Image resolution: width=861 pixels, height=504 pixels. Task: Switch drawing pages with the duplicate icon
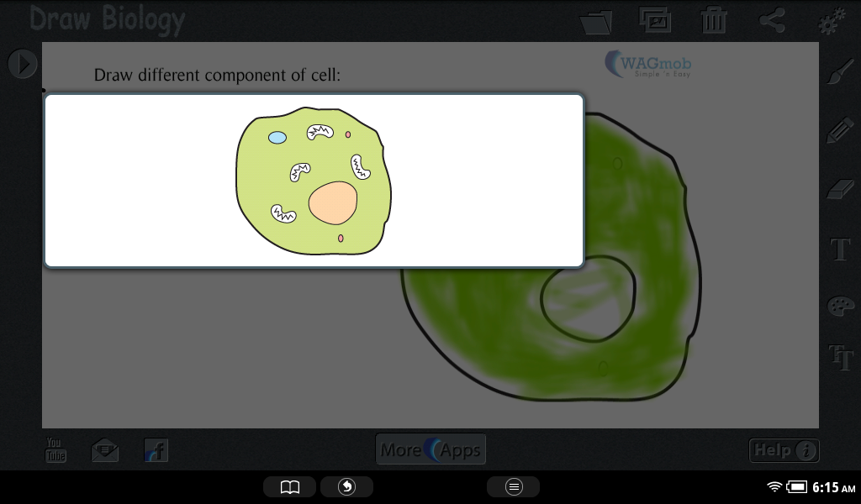click(655, 20)
